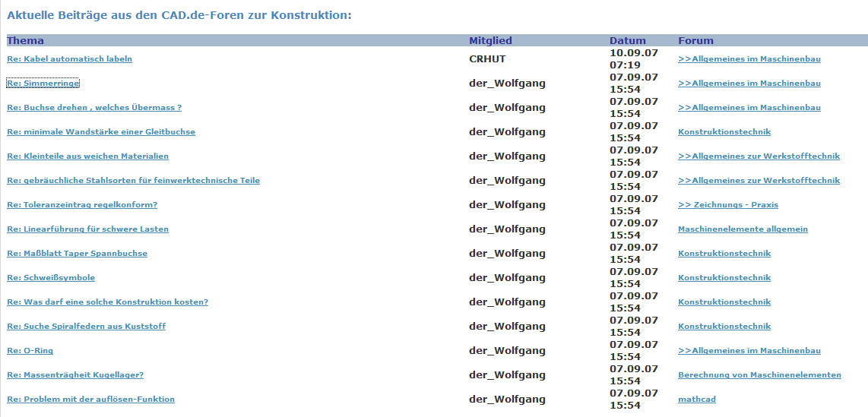Viewport: 868px width, 417px height.
Task: Go to Allgemeines im Maschinenbau forum in Kabel row
Action: [x=749, y=59]
